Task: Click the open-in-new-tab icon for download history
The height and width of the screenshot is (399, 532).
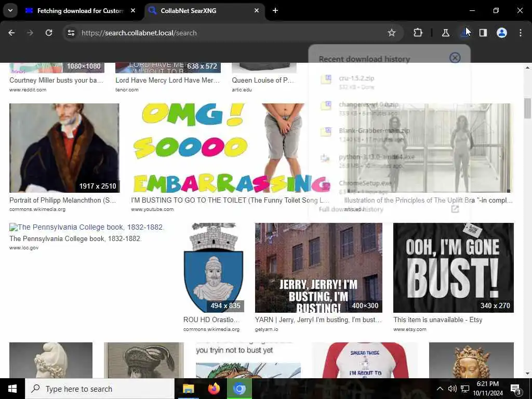Action: pyautogui.click(x=455, y=209)
